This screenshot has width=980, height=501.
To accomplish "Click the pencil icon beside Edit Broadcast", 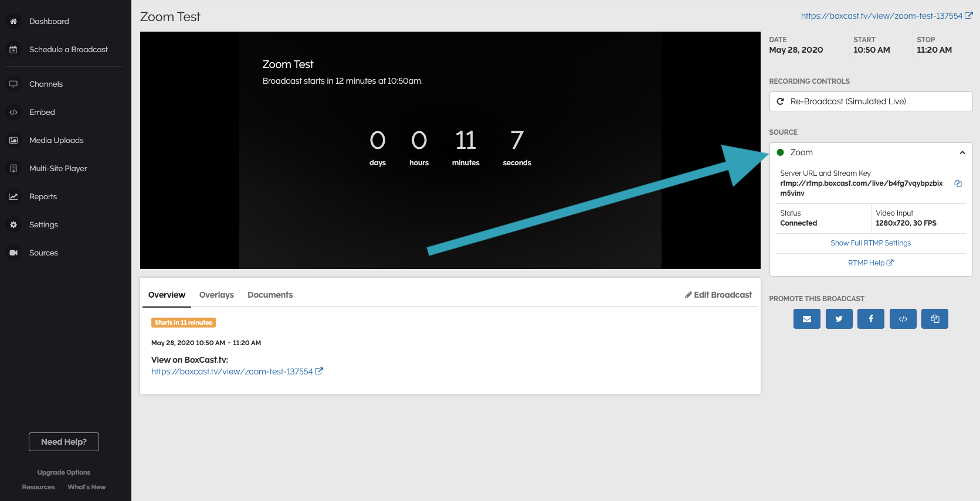I will click(x=688, y=295).
